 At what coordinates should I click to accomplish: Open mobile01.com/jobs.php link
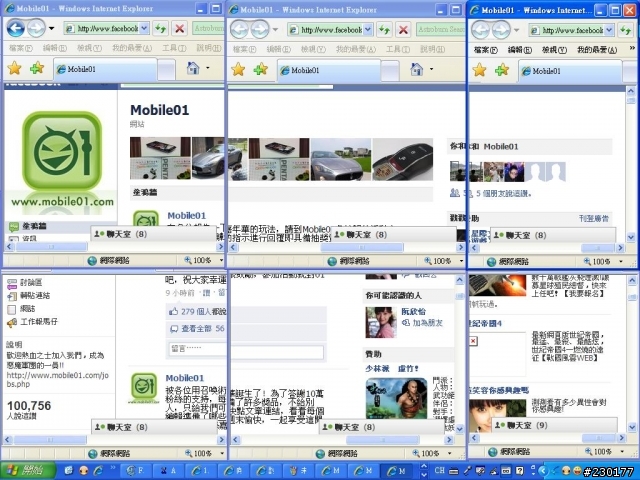click(58, 380)
